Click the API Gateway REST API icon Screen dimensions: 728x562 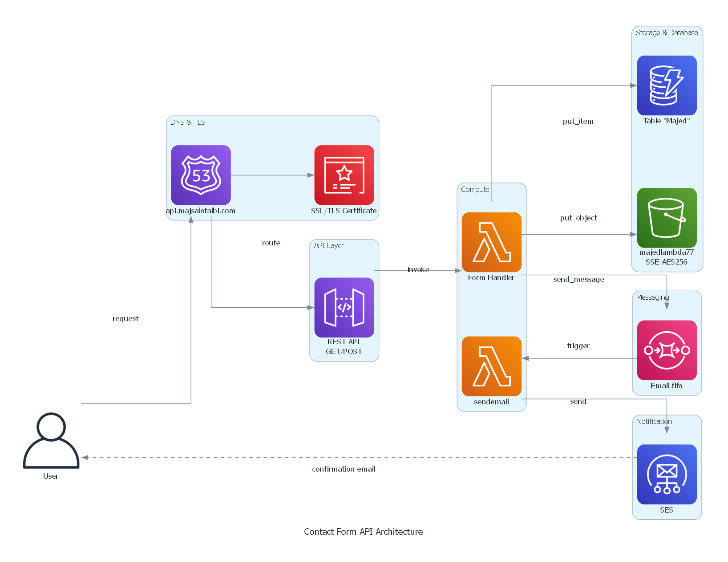(x=344, y=307)
